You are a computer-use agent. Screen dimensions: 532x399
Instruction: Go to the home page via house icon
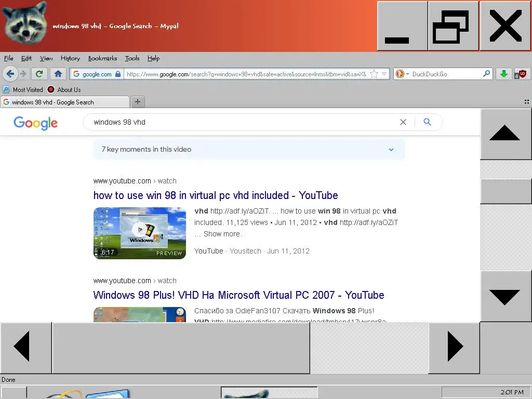click(x=58, y=74)
